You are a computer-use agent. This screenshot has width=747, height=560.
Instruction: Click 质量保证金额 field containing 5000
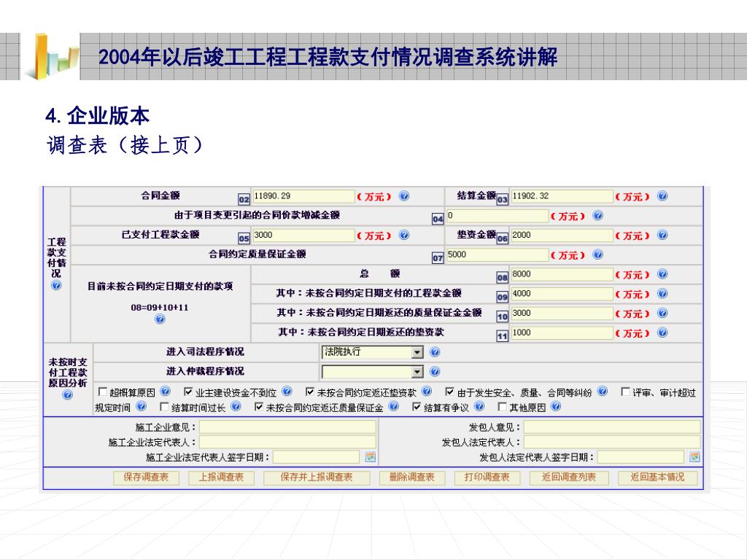[x=498, y=254]
